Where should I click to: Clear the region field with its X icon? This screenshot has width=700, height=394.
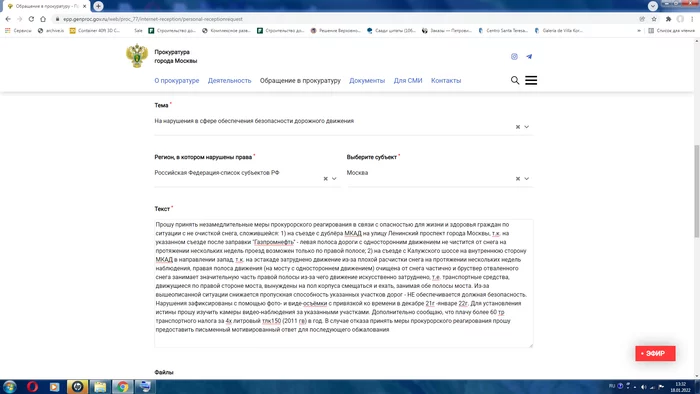(x=325, y=178)
